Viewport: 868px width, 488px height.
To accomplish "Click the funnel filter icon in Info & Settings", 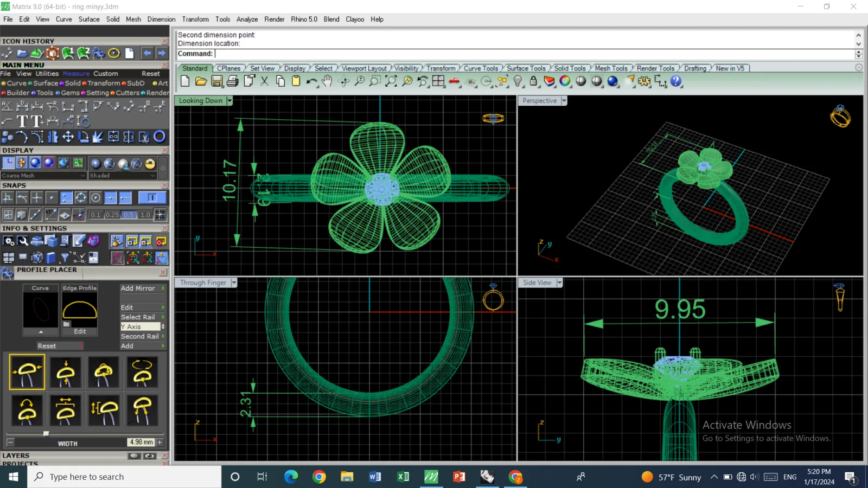I will pos(65,258).
